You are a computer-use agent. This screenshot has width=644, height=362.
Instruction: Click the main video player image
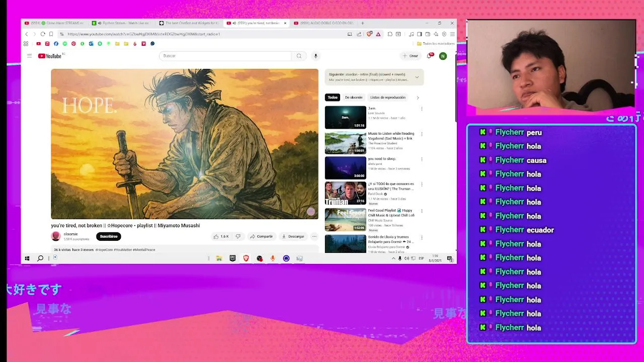pyautogui.click(x=185, y=144)
